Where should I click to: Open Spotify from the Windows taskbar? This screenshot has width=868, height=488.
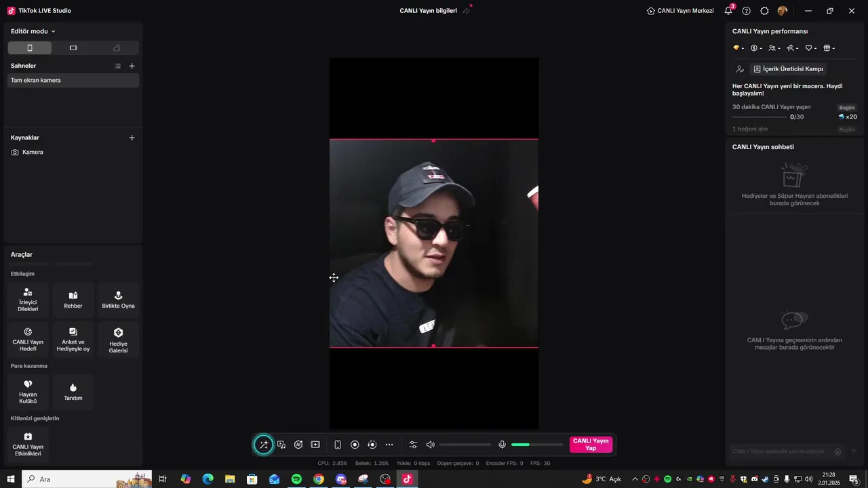[x=296, y=479]
